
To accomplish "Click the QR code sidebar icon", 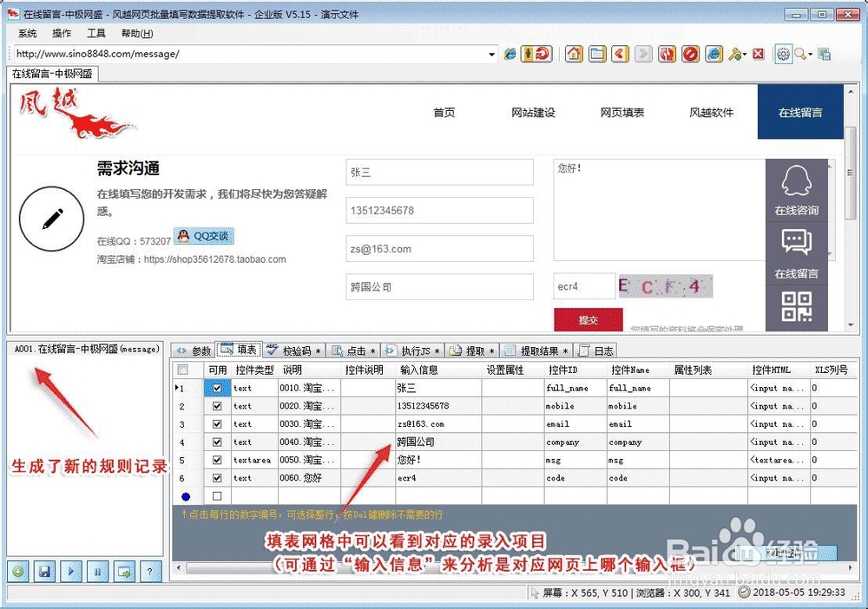I will tap(797, 306).
